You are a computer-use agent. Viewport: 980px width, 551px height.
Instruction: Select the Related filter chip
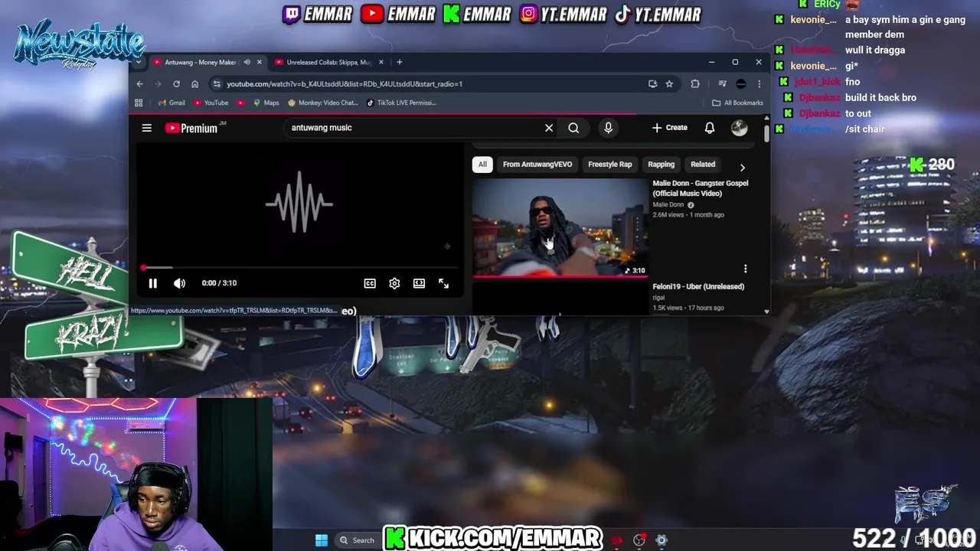(703, 165)
